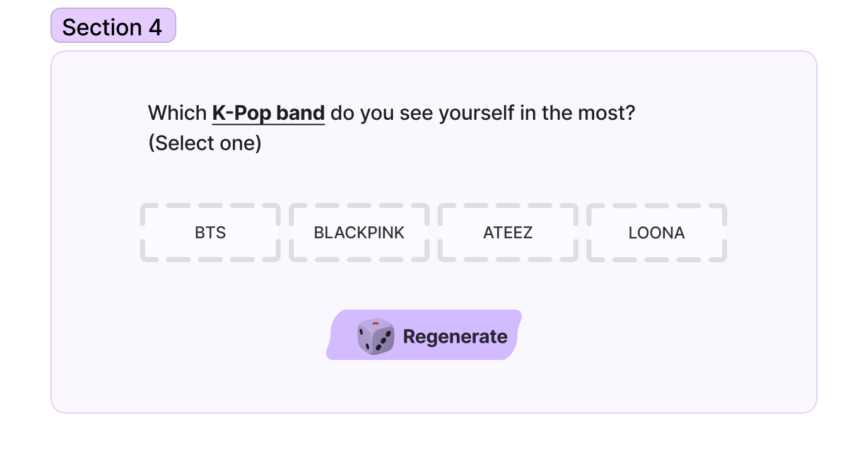Choose BLACKPINK as your answer

[359, 233]
